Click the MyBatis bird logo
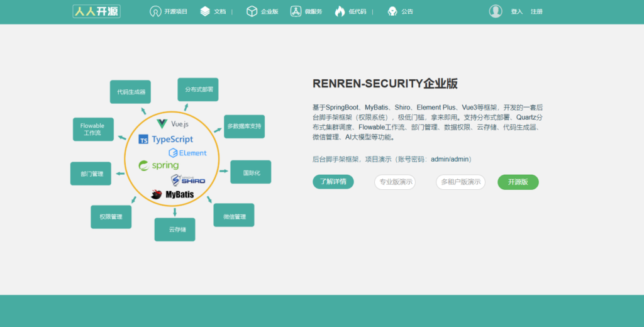 (157, 195)
